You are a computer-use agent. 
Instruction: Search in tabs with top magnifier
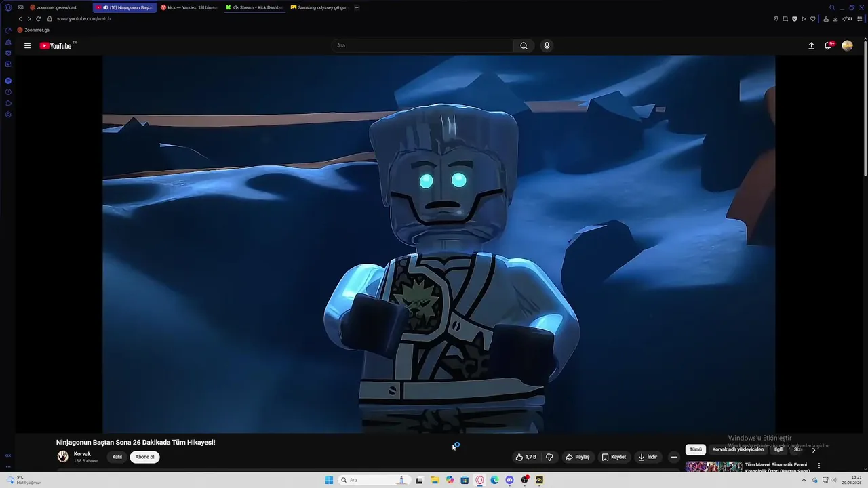pyautogui.click(x=832, y=7)
